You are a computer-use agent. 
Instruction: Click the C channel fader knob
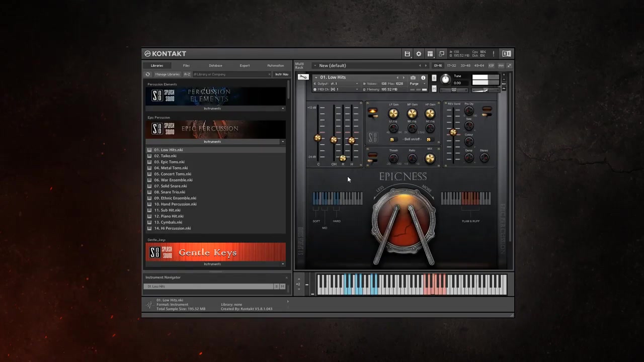click(317, 138)
